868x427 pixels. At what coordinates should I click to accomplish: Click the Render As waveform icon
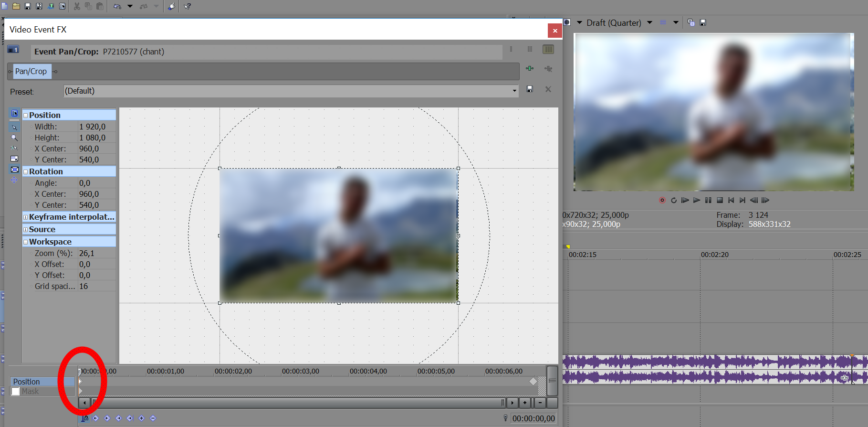[x=51, y=6]
